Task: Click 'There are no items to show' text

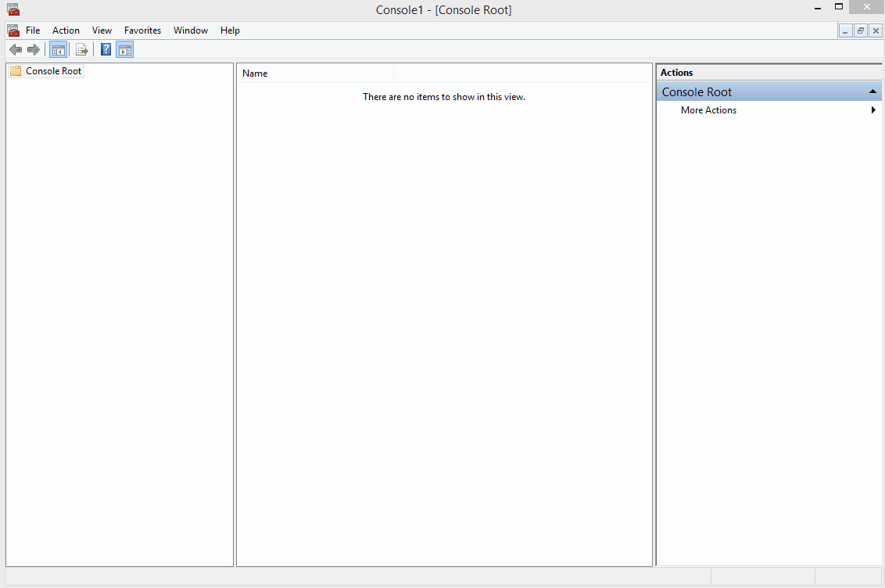Action: pos(444,97)
